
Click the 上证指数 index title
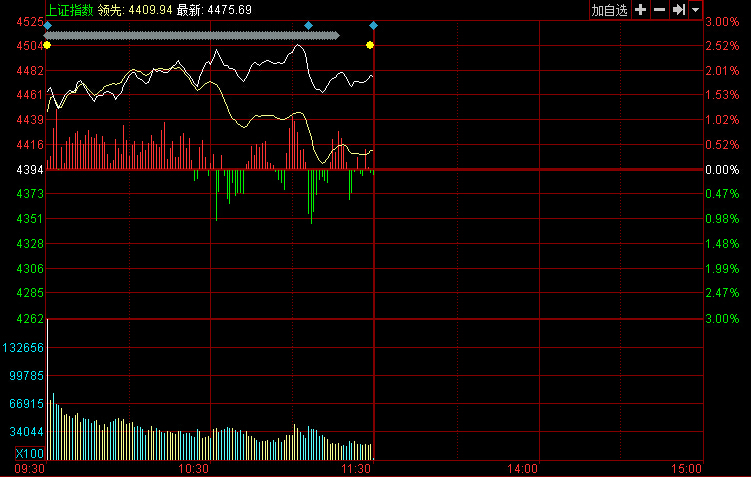pos(70,10)
